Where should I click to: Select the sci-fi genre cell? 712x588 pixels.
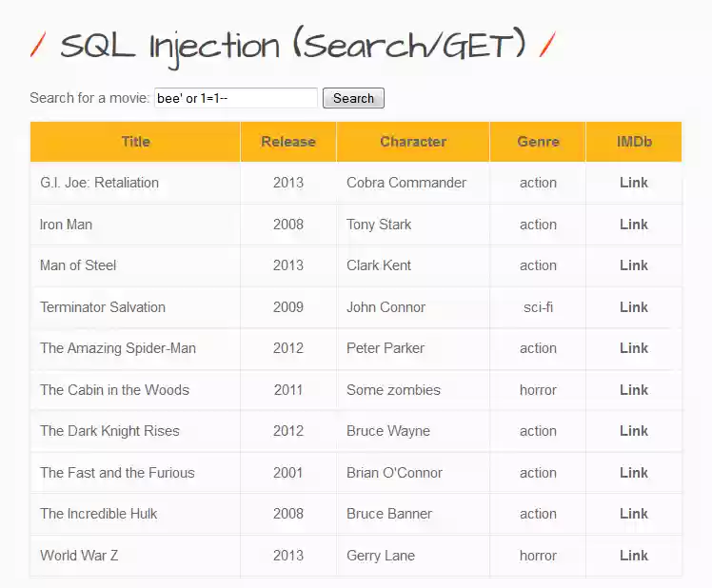pyautogui.click(x=538, y=307)
